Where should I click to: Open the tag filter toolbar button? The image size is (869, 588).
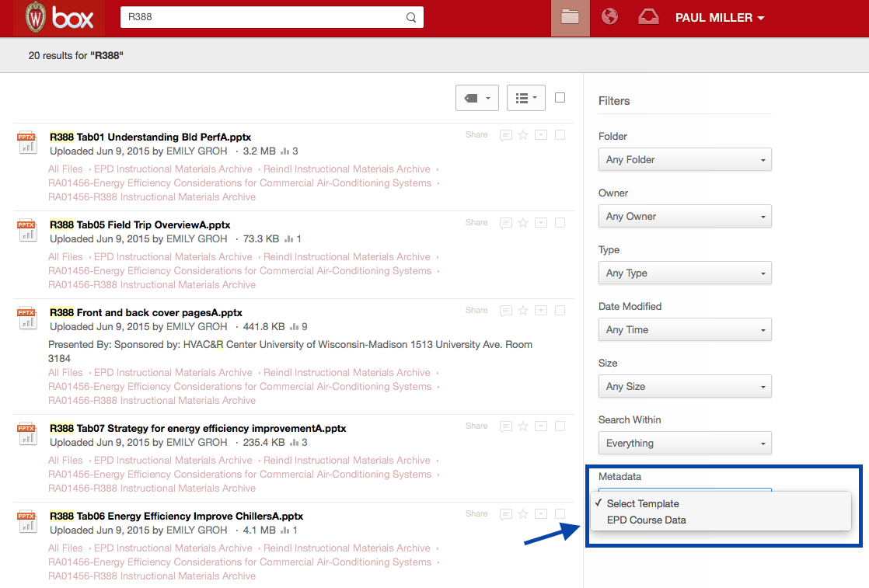point(477,98)
